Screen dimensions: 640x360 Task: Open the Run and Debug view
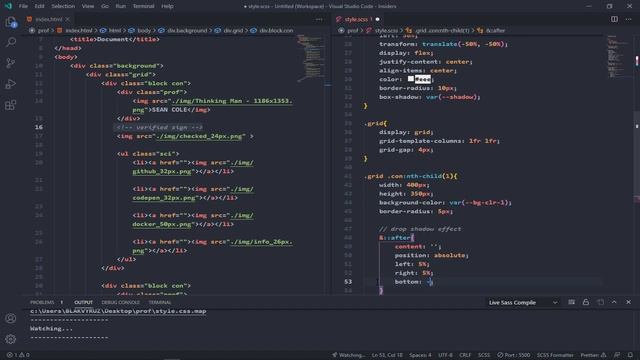(x=11, y=84)
